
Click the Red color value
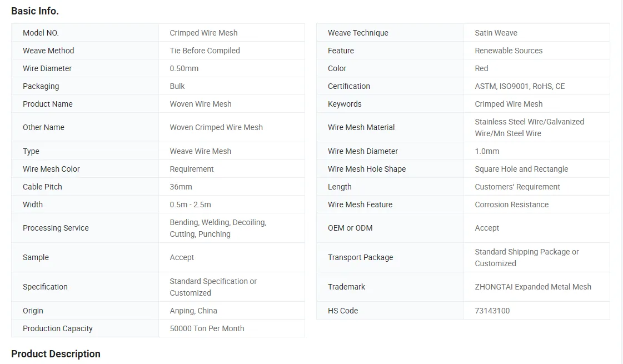[x=481, y=68]
